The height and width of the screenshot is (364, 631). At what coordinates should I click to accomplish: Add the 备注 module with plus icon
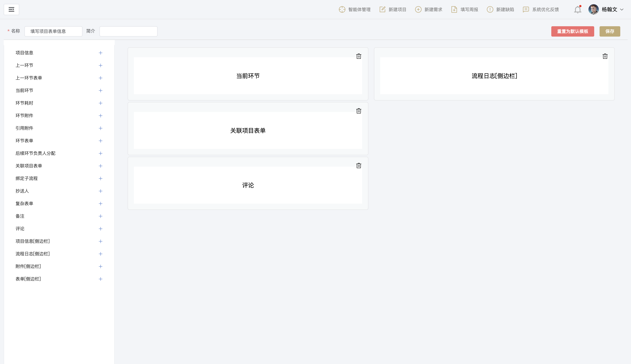click(101, 216)
